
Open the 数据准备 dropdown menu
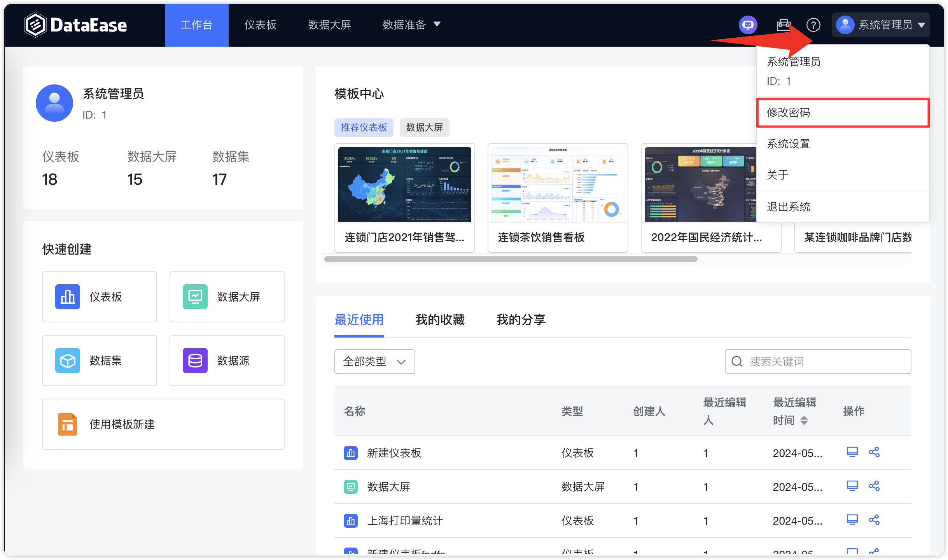pyautogui.click(x=411, y=24)
